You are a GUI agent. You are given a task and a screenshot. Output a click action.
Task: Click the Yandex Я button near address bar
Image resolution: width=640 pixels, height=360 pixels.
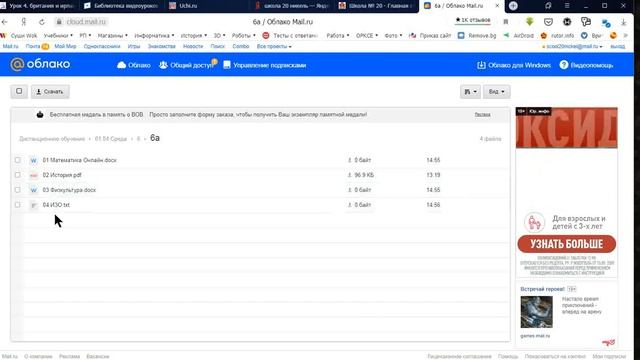point(24,22)
